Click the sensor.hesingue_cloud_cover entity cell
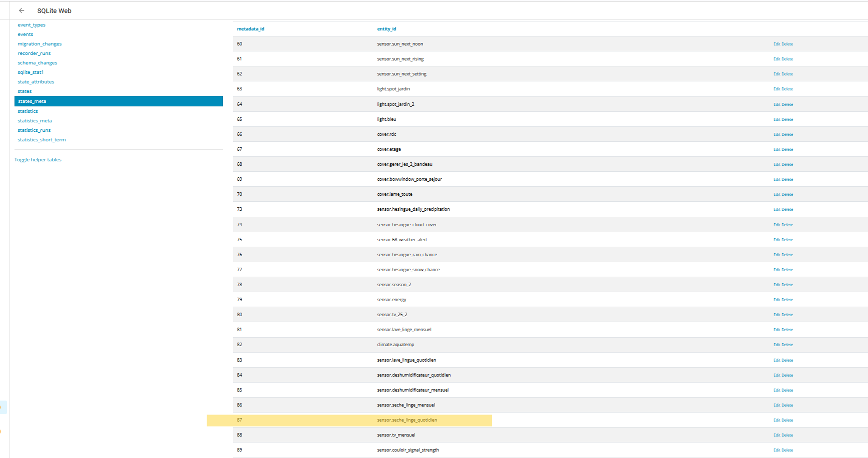 407,225
